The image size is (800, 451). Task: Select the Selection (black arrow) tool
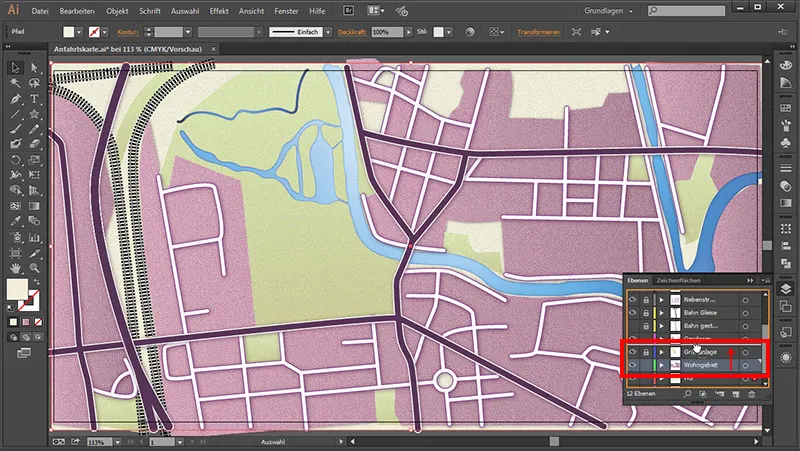[x=15, y=67]
